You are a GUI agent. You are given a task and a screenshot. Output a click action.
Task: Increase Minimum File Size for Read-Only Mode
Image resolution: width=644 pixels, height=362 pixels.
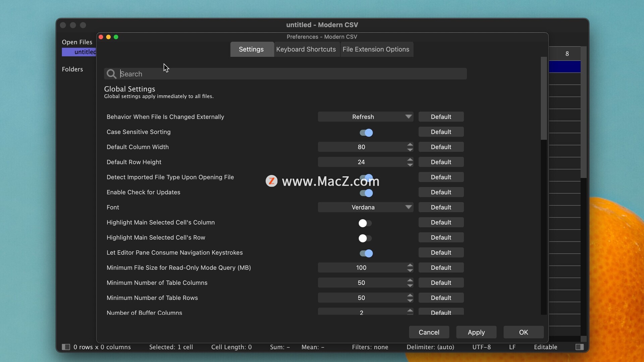coord(410,265)
